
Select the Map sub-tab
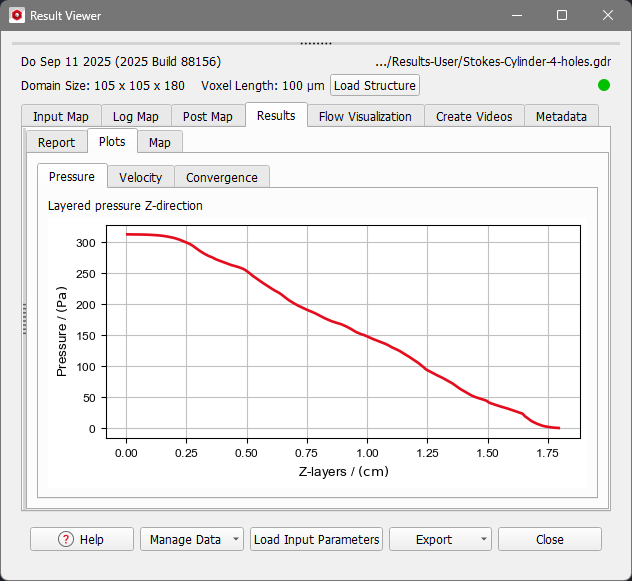159,143
